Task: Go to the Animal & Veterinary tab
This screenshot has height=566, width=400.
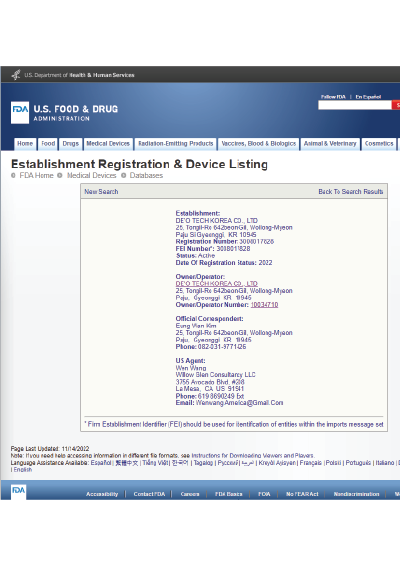Action: point(330,144)
